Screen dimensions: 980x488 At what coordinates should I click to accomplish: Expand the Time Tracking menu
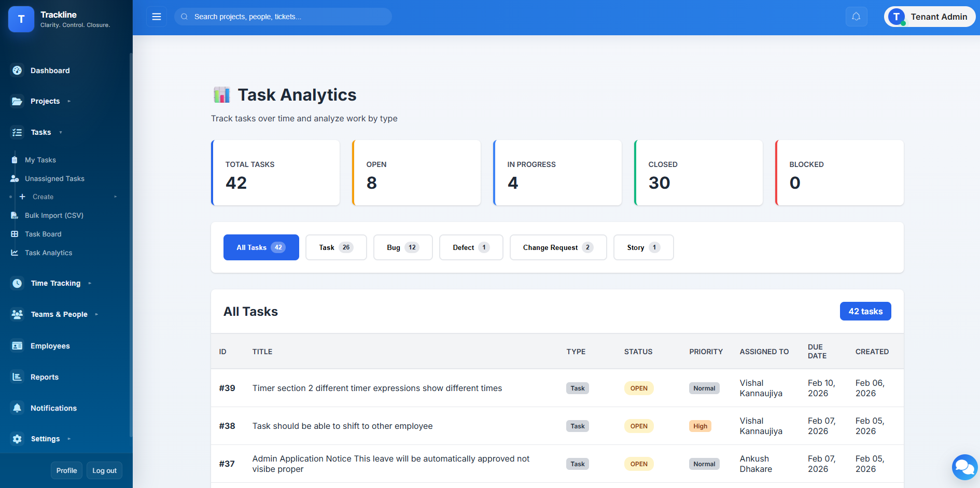click(90, 283)
